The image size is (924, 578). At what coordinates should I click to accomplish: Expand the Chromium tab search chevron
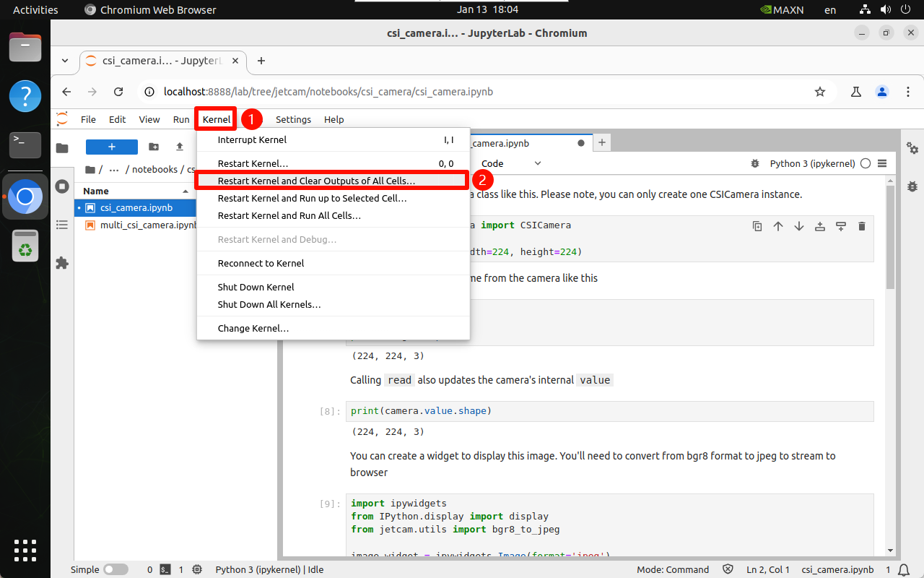pos(65,61)
